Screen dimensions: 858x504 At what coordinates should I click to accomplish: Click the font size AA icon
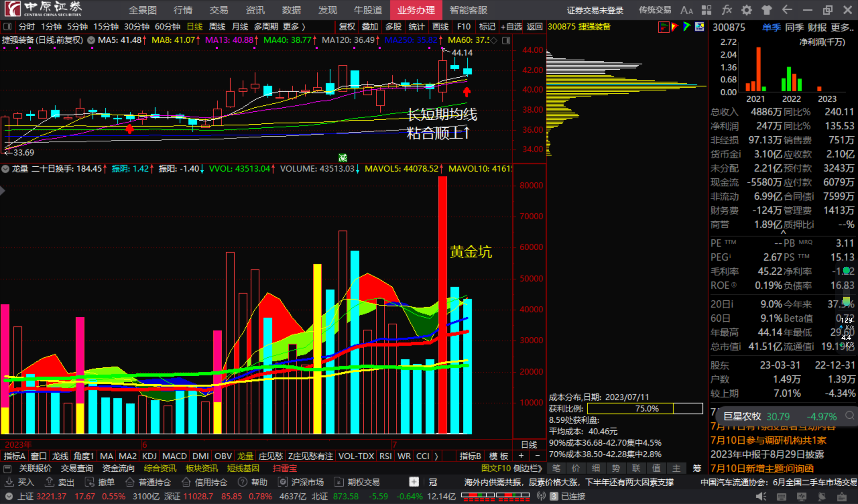(686, 10)
